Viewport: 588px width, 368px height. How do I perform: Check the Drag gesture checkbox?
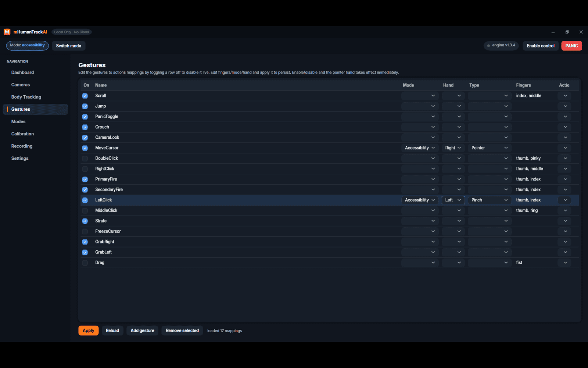point(85,263)
